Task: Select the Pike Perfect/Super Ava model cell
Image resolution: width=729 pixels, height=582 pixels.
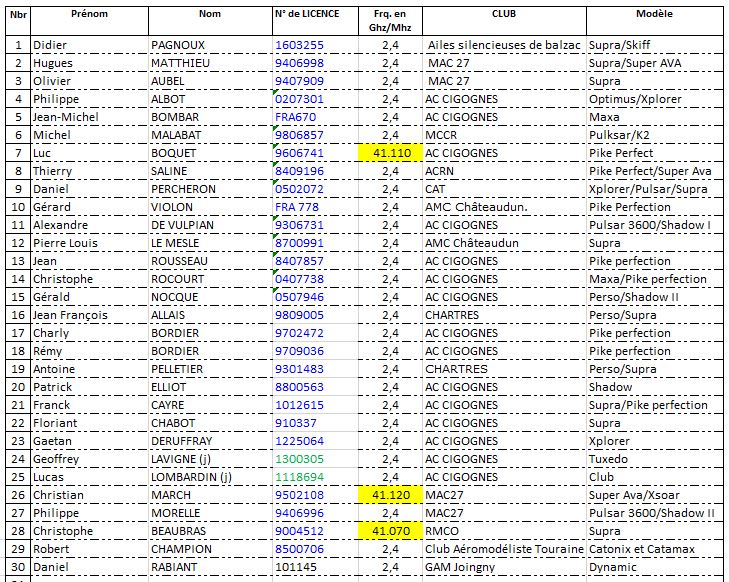Action: pos(655,171)
